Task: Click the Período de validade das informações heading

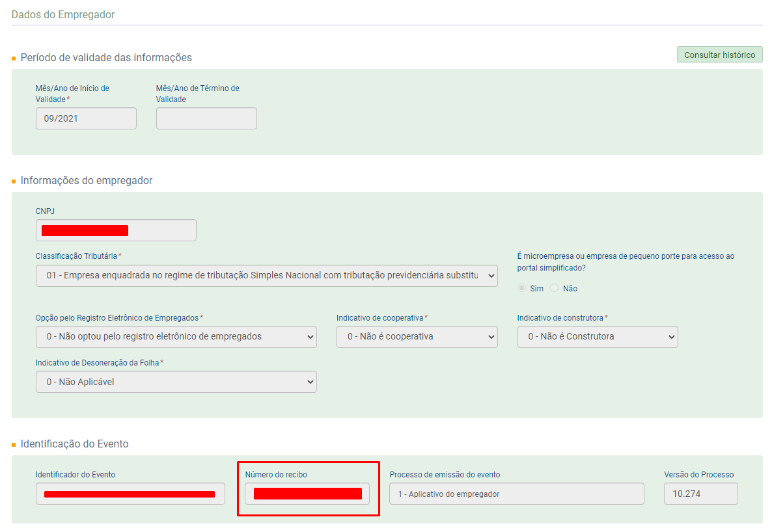Action: [106, 57]
